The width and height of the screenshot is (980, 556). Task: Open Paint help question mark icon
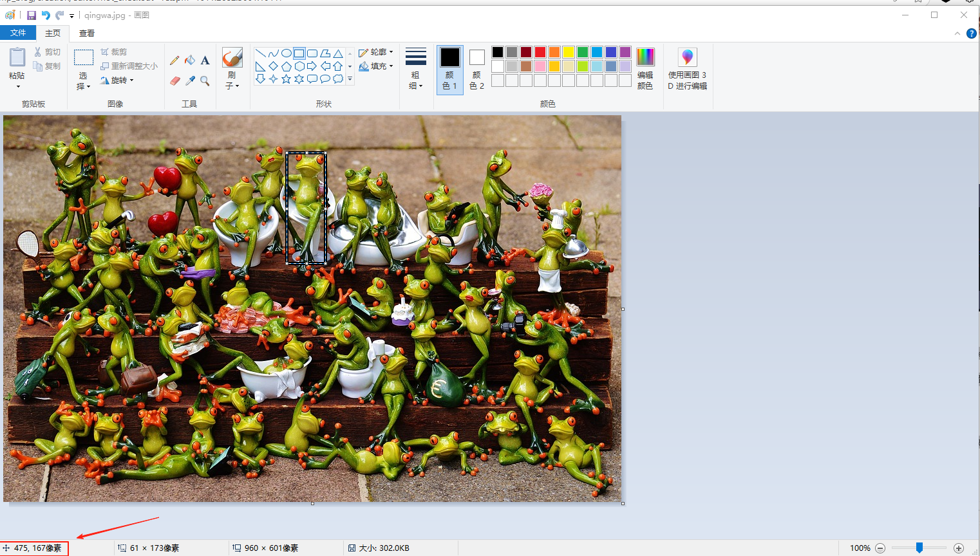972,33
